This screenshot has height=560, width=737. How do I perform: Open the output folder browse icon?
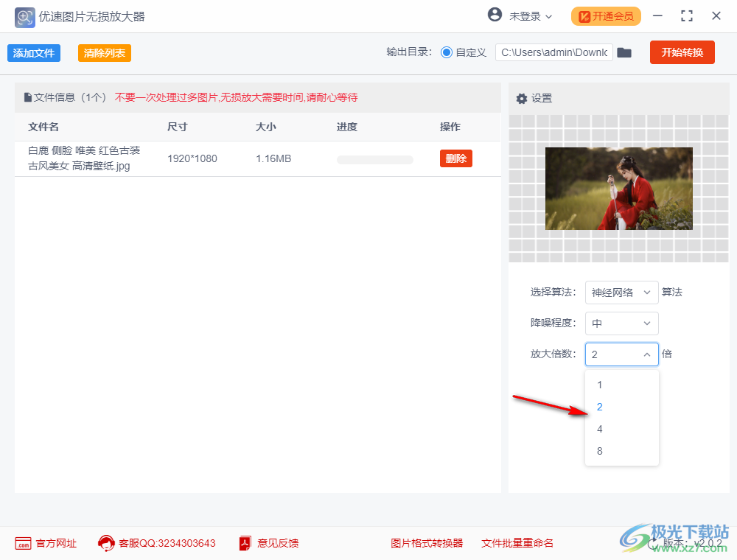(624, 52)
